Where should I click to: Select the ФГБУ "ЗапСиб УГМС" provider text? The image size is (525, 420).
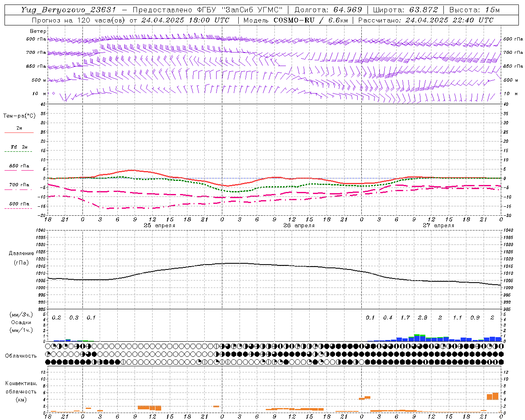tap(240, 10)
